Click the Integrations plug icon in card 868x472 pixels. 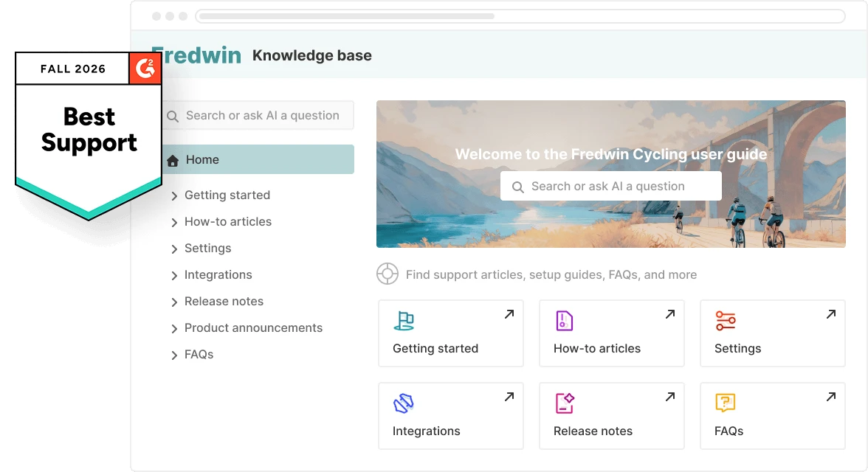click(404, 403)
